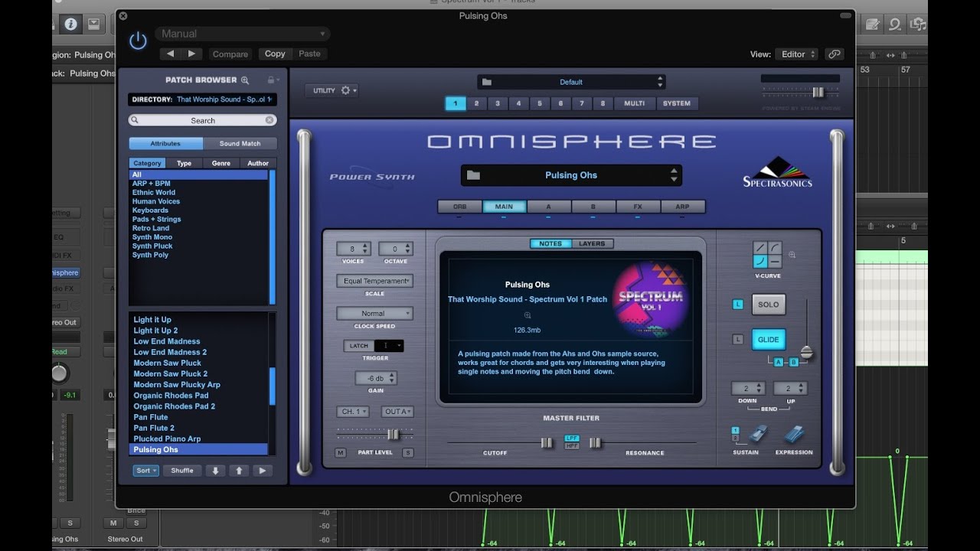The height and width of the screenshot is (551, 980).
Task: Go to previous preset in plugin header
Action: (170, 54)
